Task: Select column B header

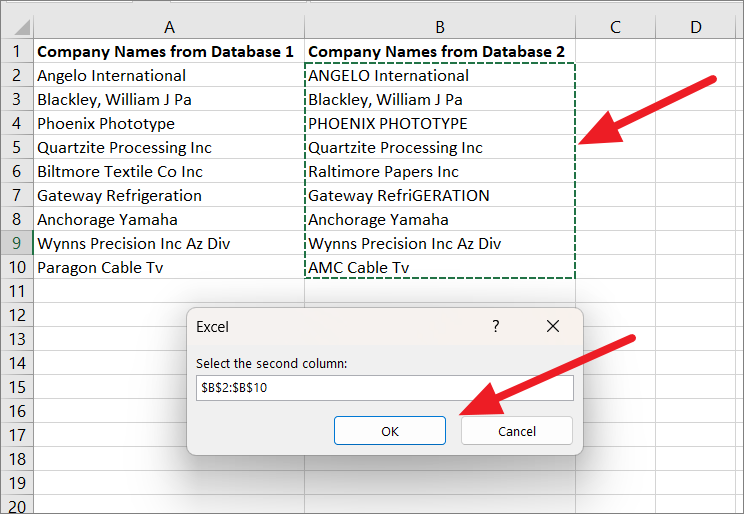Action: pyautogui.click(x=440, y=27)
